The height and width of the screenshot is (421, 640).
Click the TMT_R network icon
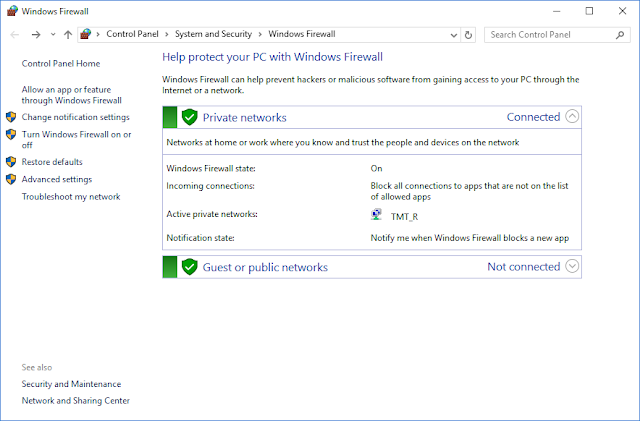point(377,214)
